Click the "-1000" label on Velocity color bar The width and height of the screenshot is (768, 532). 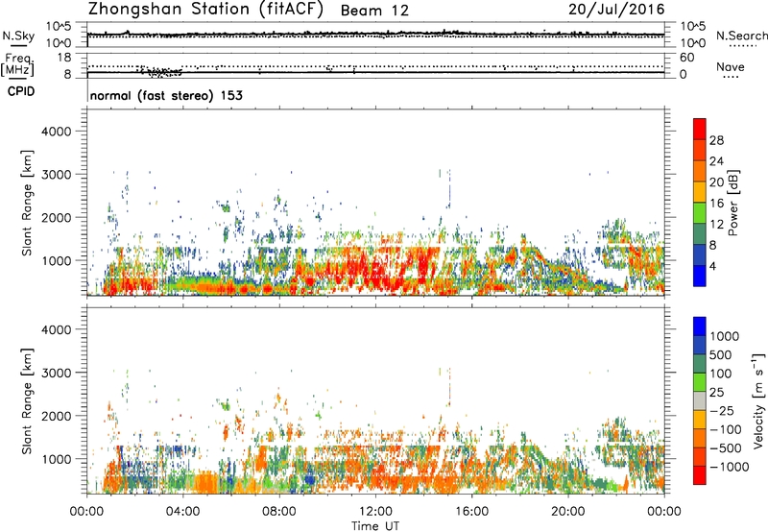click(729, 467)
